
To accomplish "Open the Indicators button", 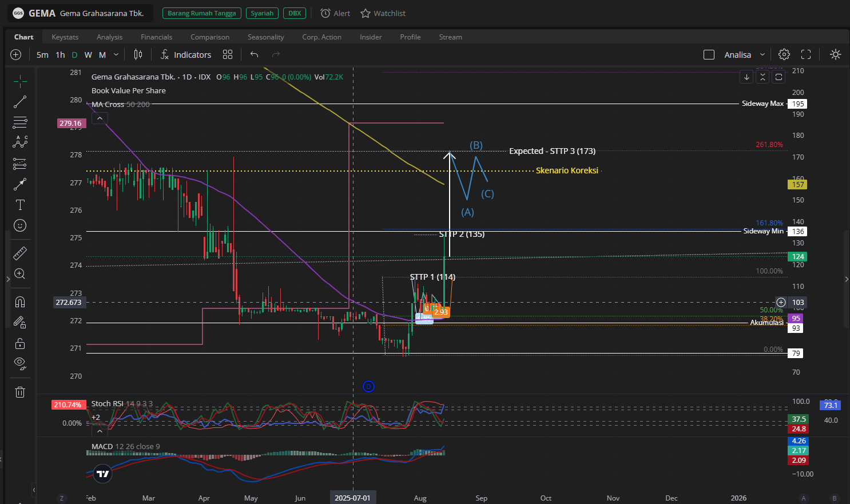I will [x=186, y=54].
